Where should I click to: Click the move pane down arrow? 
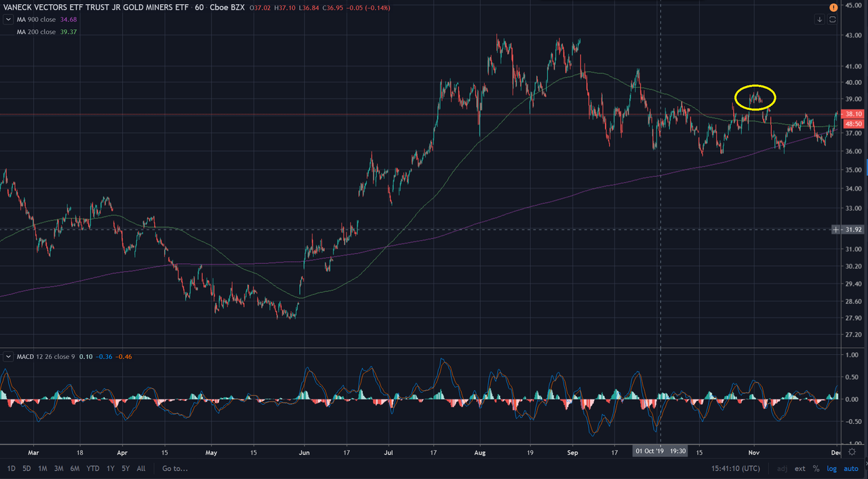pos(819,20)
